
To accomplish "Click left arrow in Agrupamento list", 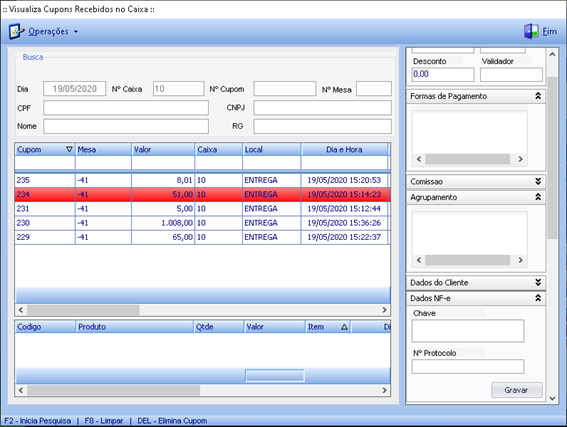I will click(x=419, y=260).
